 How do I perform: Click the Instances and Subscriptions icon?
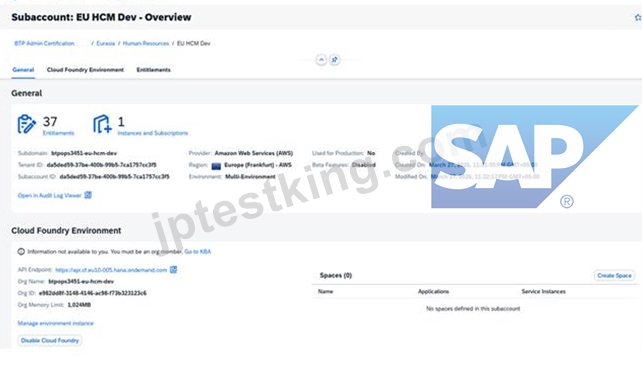point(102,124)
